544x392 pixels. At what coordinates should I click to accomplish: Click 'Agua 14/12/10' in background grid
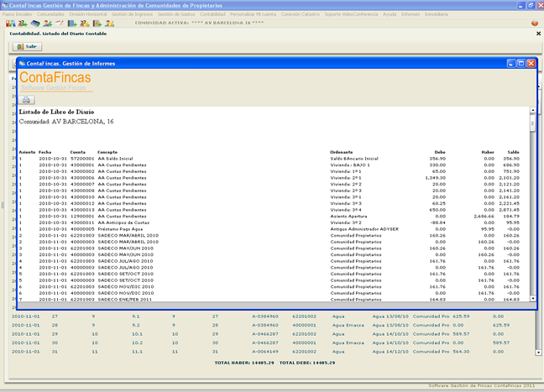(x=390, y=352)
